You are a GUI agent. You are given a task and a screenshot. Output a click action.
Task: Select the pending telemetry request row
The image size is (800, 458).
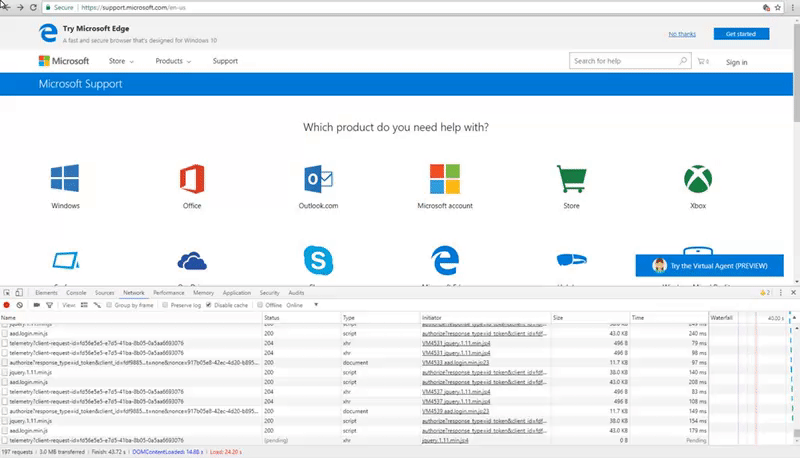354,440
